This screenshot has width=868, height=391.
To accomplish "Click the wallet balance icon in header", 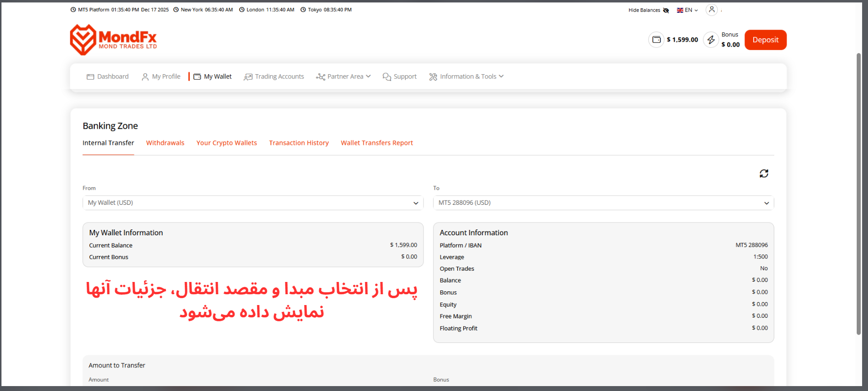I will point(656,40).
